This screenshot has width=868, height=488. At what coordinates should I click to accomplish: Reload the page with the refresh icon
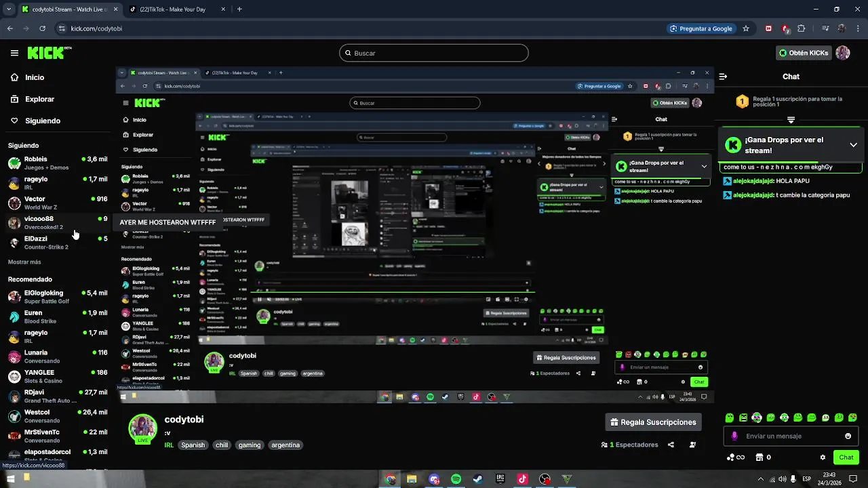tap(43, 28)
